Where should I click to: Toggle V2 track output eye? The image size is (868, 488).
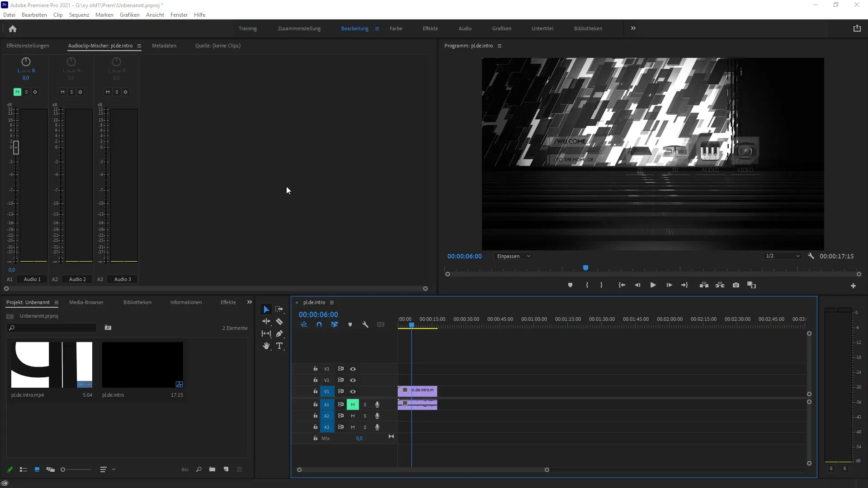[353, 380]
